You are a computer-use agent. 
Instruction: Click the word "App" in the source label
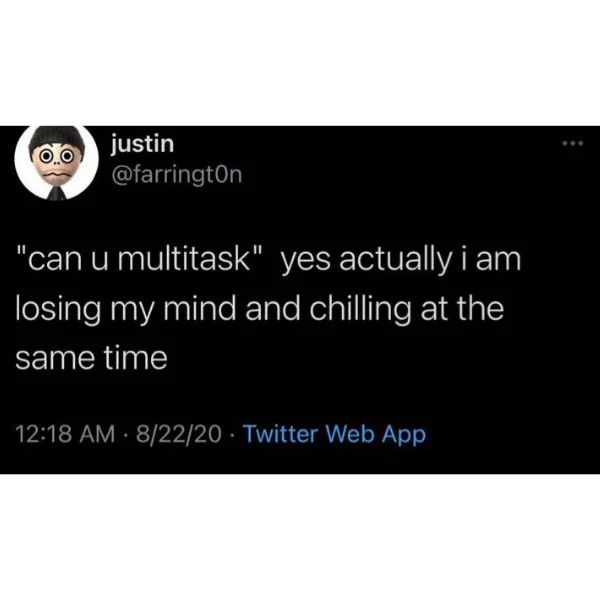404,435
